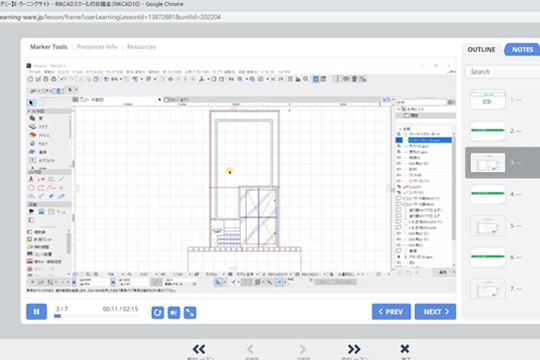Expand the toolbox section header collapse arrow
The height and width of the screenshot is (360, 540).
(x=29, y=112)
